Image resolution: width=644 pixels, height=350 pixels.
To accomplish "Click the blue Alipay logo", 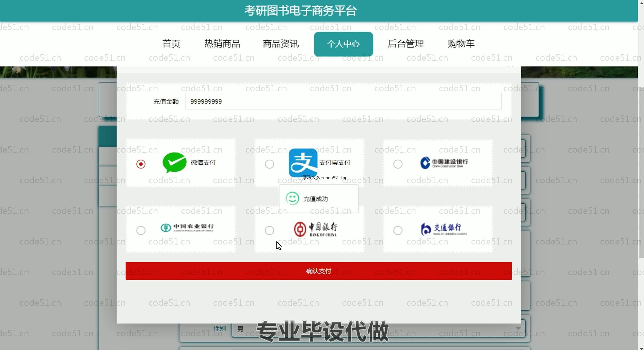I will pyautogui.click(x=303, y=163).
